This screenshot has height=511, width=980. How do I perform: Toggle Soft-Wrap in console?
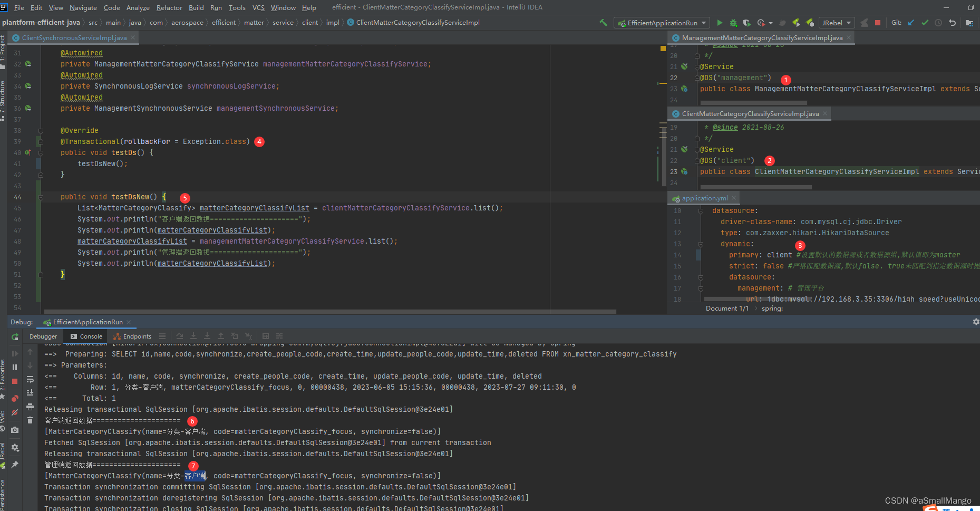[30, 379]
